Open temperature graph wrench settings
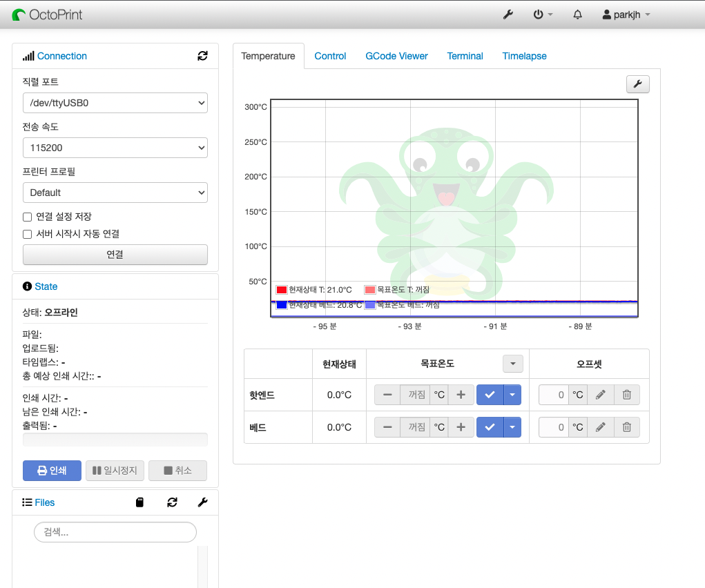The width and height of the screenshot is (705, 588). pyautogui.click(x=637, y=84)
